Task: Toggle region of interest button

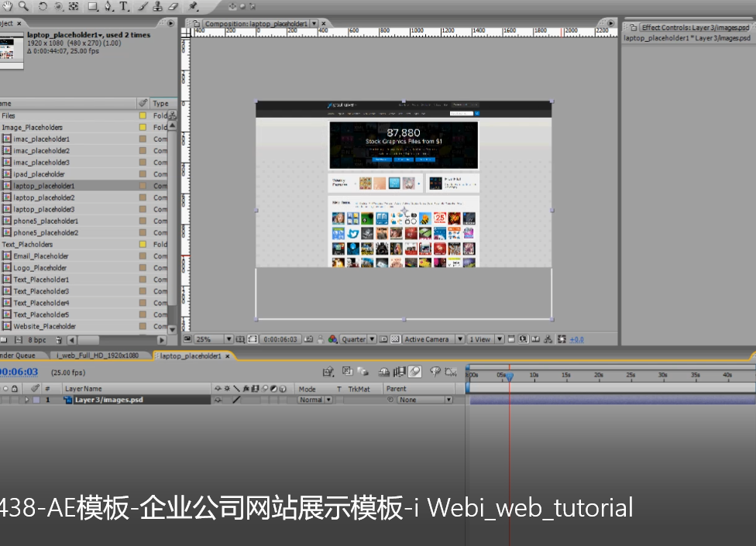Action: point(383,339)
